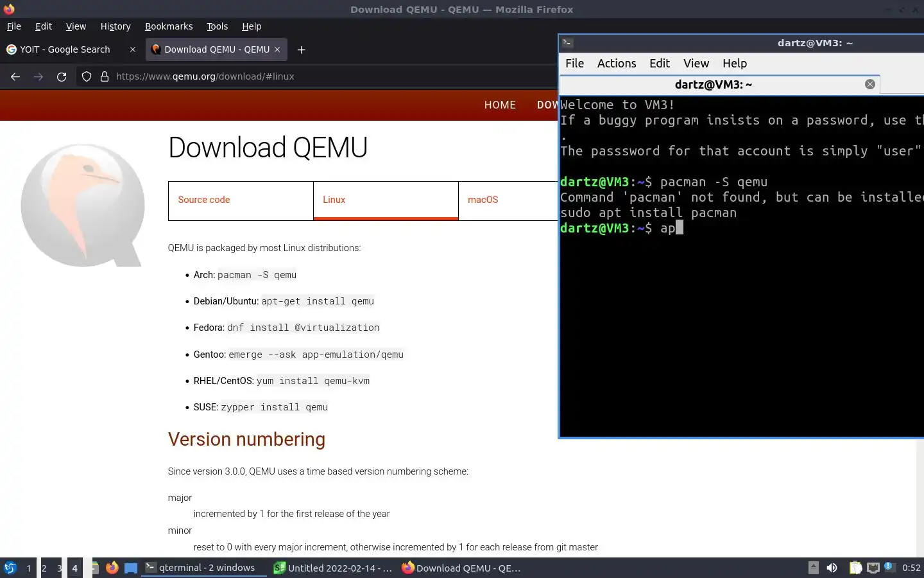The image size is (924, 578).
Task: Switch to virtual desktop 4
Action: 74,568
